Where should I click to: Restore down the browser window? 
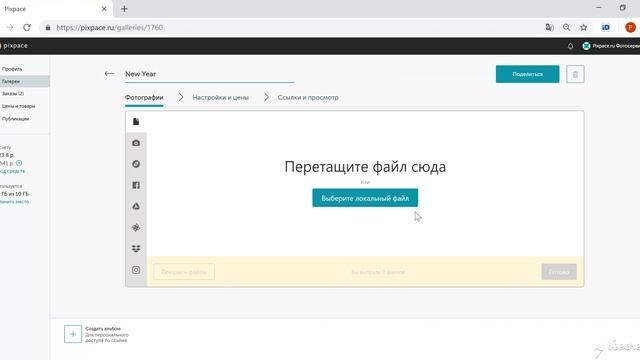pyautogui.click(x=622, y=8)
